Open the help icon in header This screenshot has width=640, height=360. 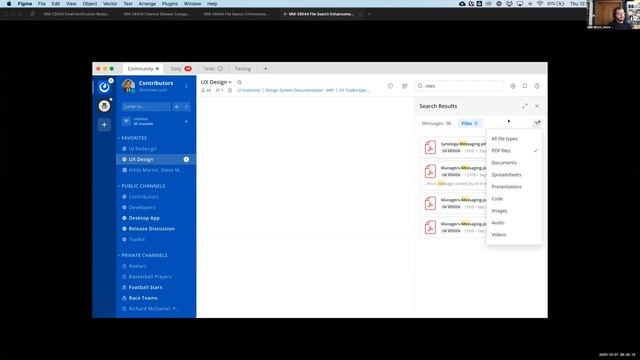[537, 86]
